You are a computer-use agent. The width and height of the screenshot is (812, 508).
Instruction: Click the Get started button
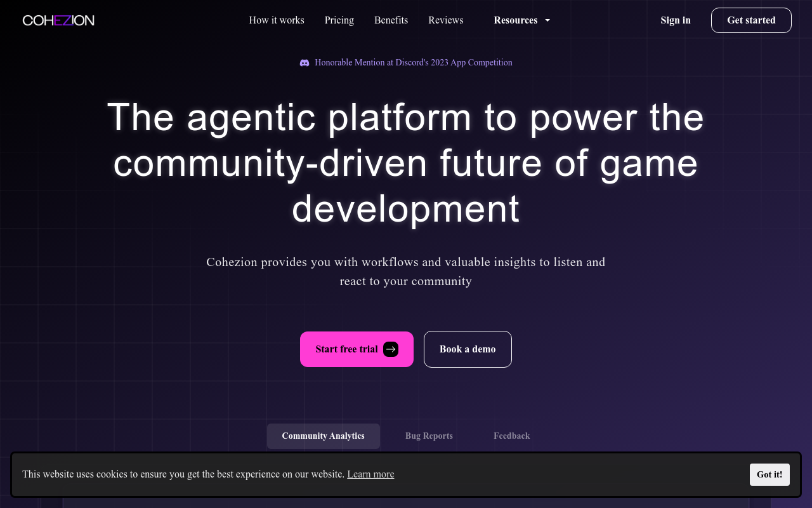tap(751, 20)
